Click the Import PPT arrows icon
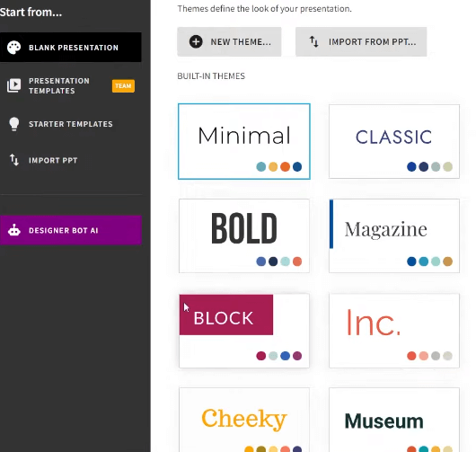This screenshot has height=452, width=476. point(14,160)
